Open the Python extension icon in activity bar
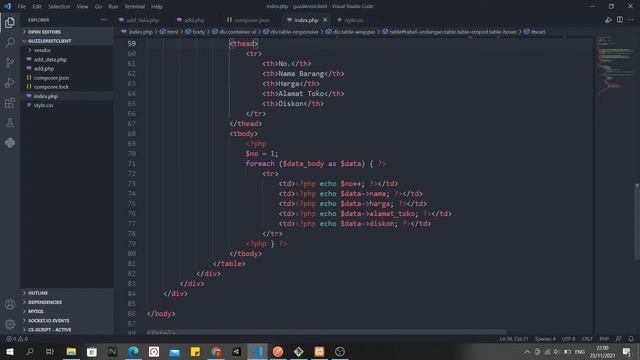The width and height of the screenshot is (640, 360). pyautogui.click(x=10, y=142)
